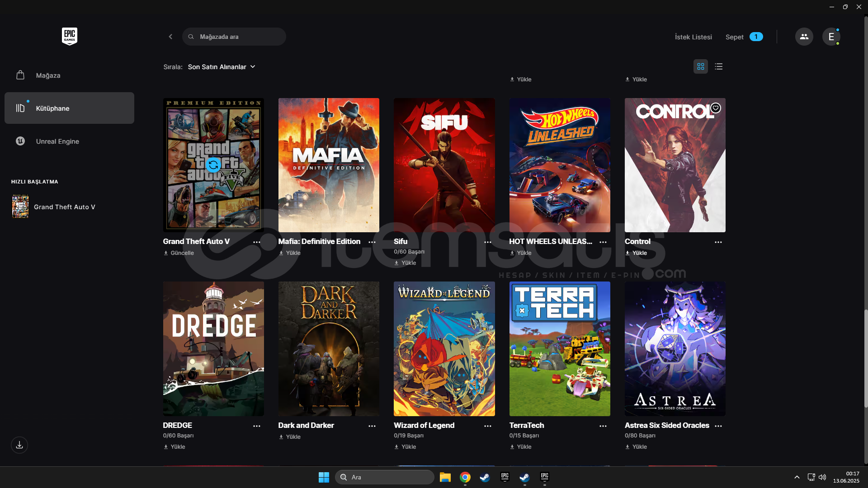Open İstek Listesi wishlist
The image size is (868, 488).
click(x=693, y=37)
